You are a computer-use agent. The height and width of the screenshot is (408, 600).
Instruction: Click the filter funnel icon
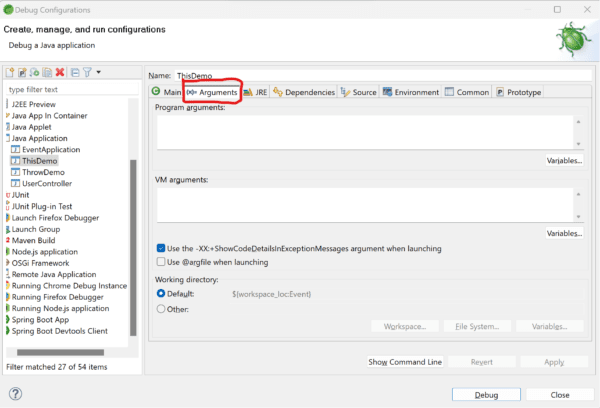pyautogui.click(x=87, y=73)
